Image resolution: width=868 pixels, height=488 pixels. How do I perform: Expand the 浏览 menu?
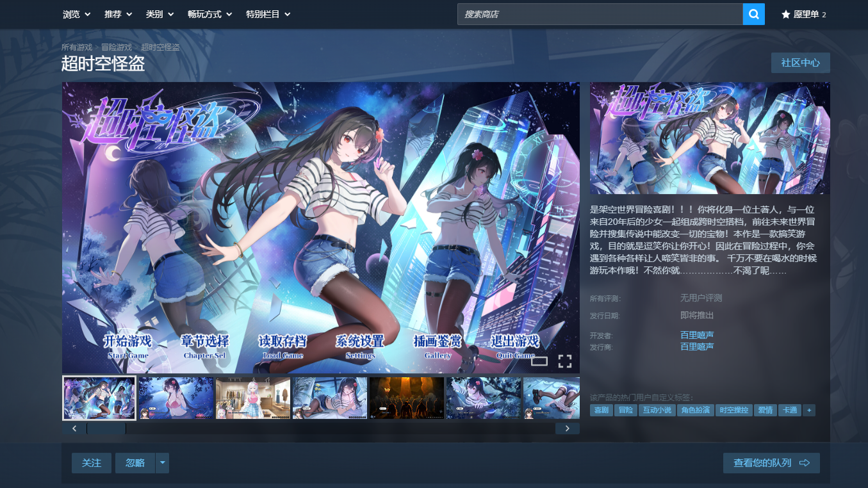click(77, 14)
